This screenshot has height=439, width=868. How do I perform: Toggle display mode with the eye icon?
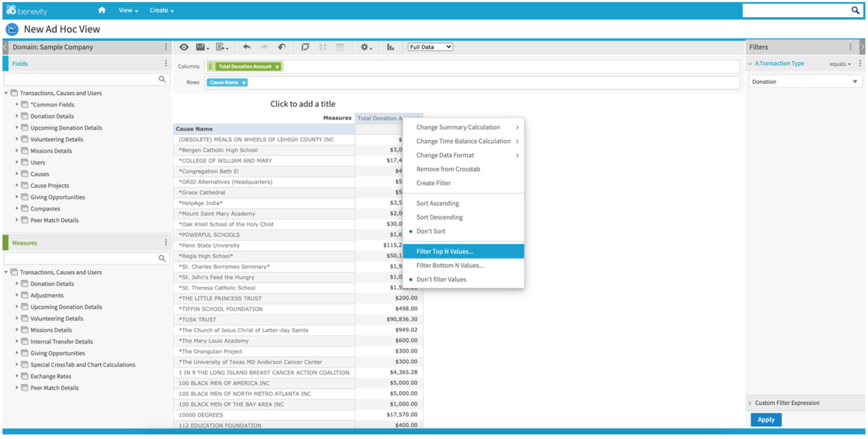[184, 47]
